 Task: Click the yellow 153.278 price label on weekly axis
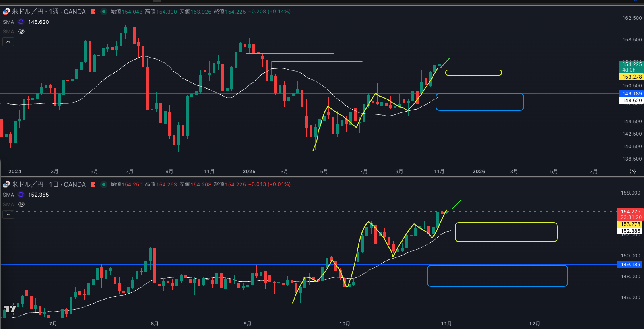(x=632, y=77)
